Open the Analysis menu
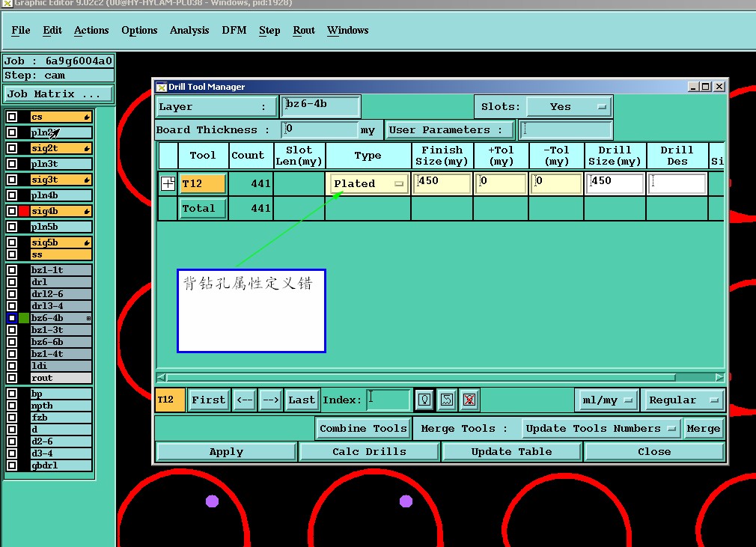 [189, 31]
